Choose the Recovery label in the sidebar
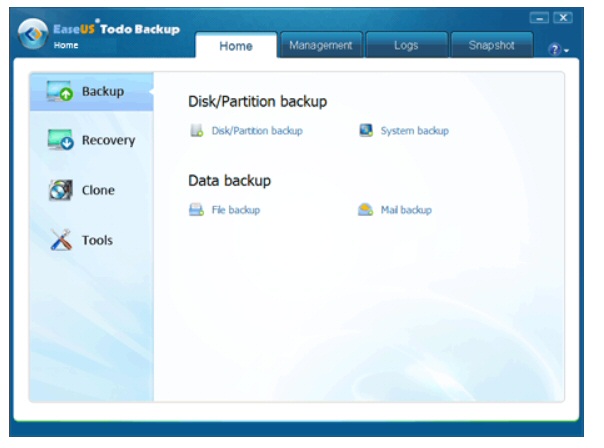604x448 pixels. pyautogui.click(x=108, y=140)
